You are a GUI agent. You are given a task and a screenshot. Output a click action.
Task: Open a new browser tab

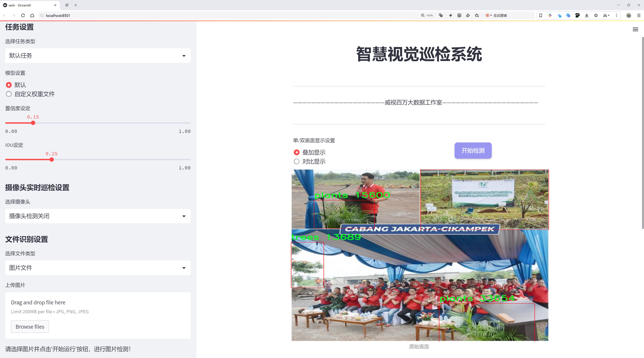[x=76, y=5]
